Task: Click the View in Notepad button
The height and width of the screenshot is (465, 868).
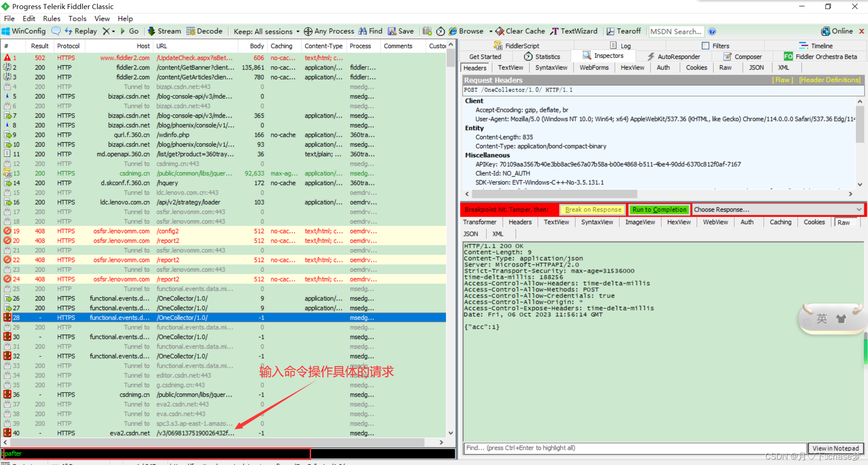Action: [x=835, y=448]
